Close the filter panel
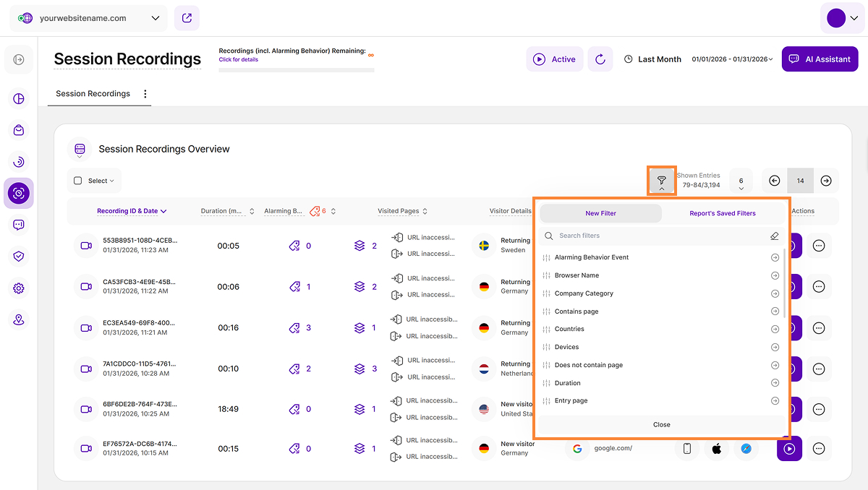868x490 pixels. pyautogui.click(x=661, y=425)
